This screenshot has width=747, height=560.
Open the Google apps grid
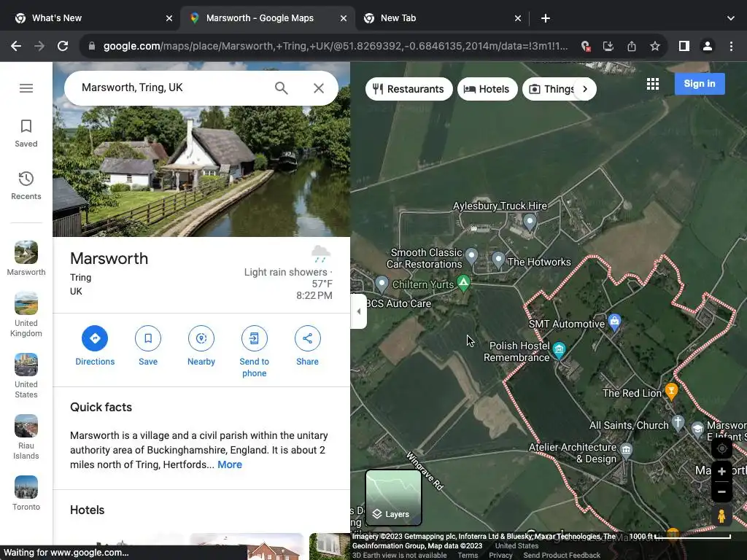[653, 85]
